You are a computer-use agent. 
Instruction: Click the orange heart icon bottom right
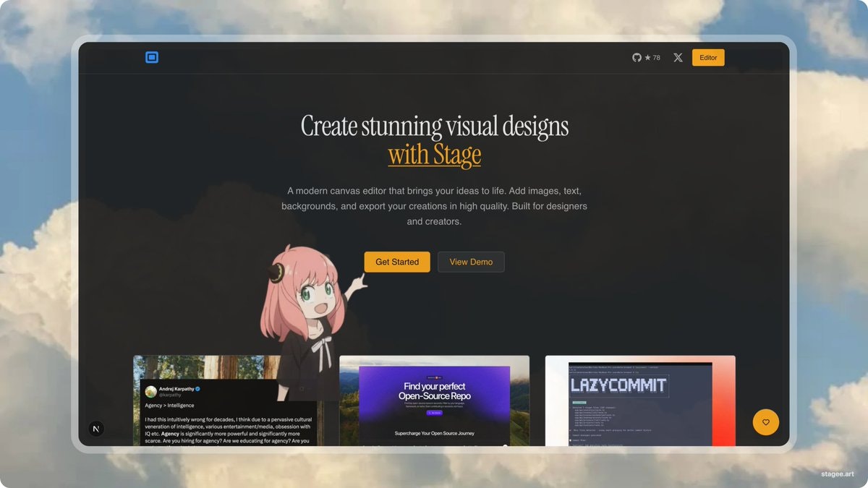click(765, 422)
